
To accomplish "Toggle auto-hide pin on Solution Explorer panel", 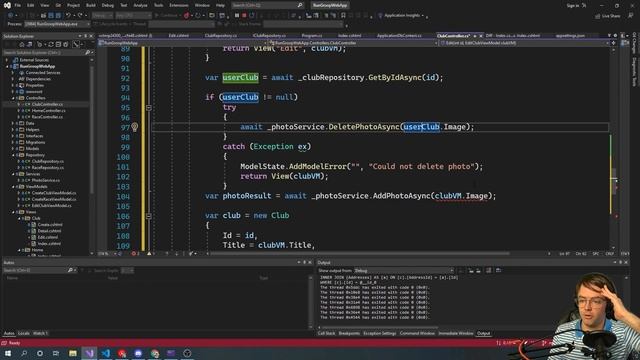I will tap(85, 36).
